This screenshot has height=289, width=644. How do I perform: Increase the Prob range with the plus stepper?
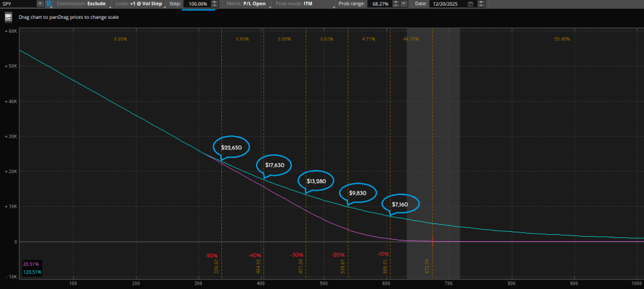pyautogui.click(x=396, y=2)
